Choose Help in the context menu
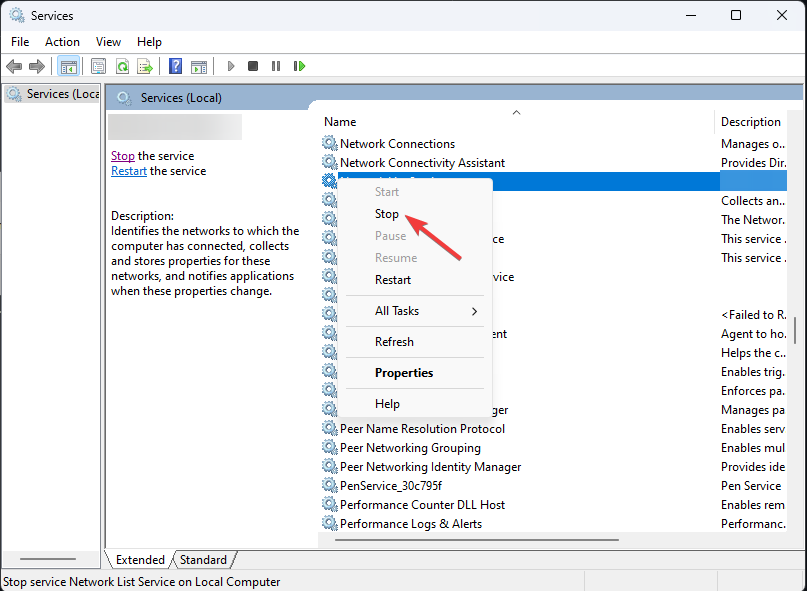The height and width of the screenshot is (591, 807). coord(387,404)
